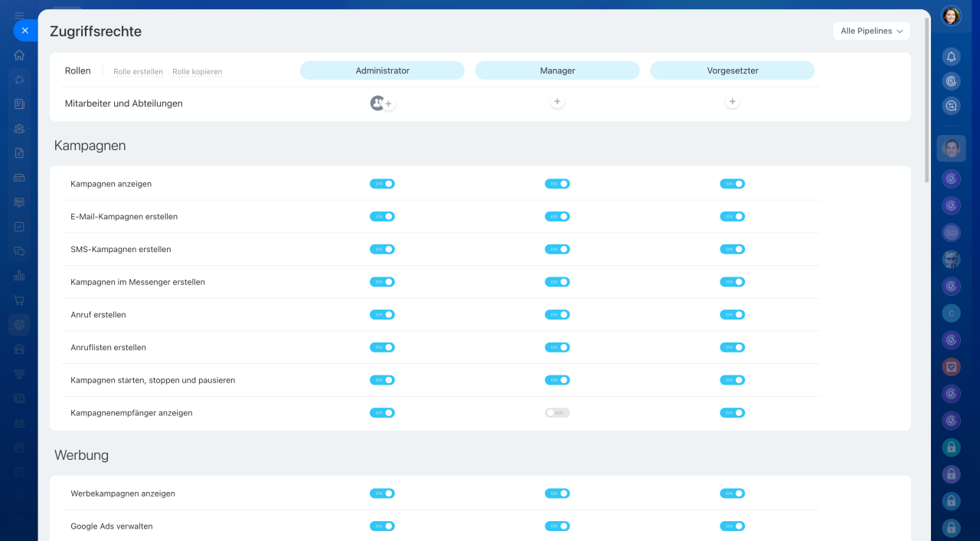The image size is (980, 541).
Task: Click the Werbekampagnen anzeigen row label
Action: 123,494
